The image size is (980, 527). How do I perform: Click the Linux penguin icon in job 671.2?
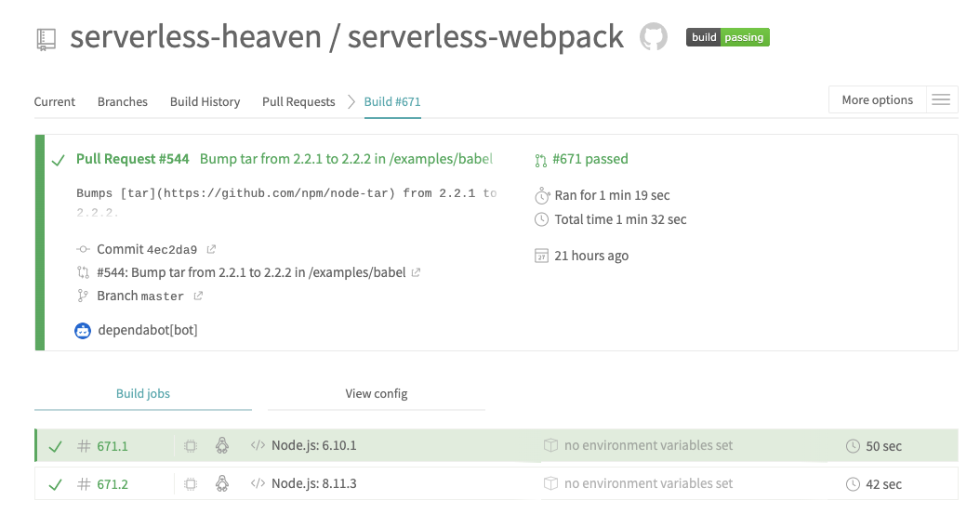[x=222, y=483]
